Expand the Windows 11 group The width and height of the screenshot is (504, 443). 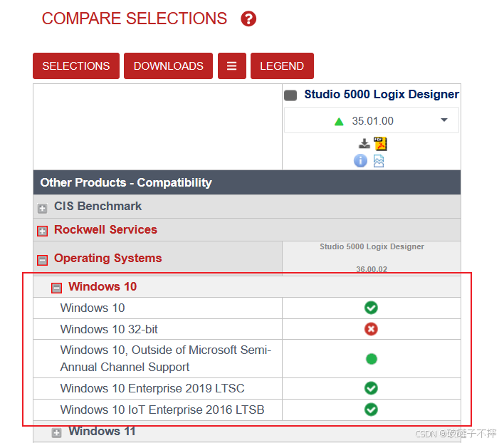pyautogui.click(x=56, y=433)
